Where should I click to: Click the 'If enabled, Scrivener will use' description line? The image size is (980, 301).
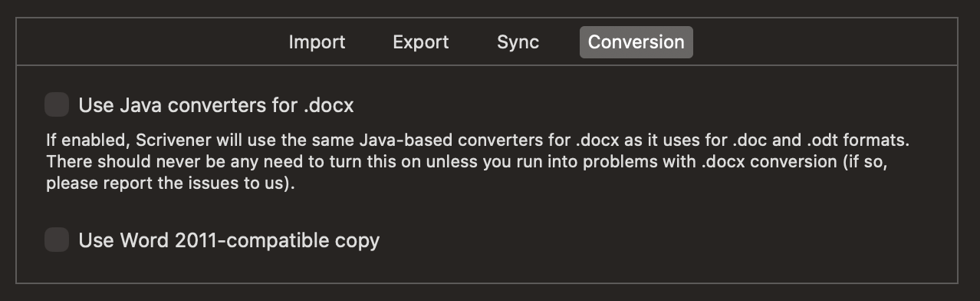click(x=478, y=141)
